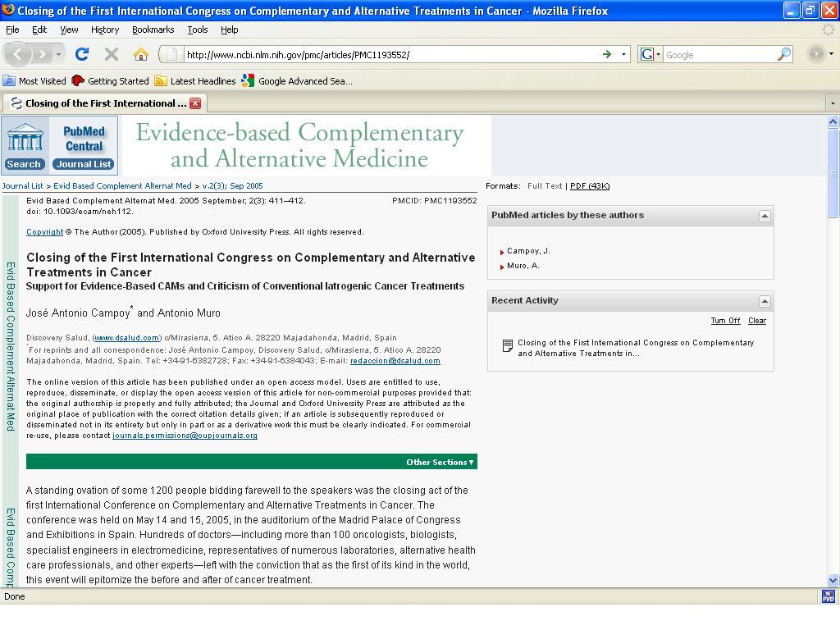Viewport: 840px width, 630px height.
Task: Click the Journal List button
Action: (84, 164)
